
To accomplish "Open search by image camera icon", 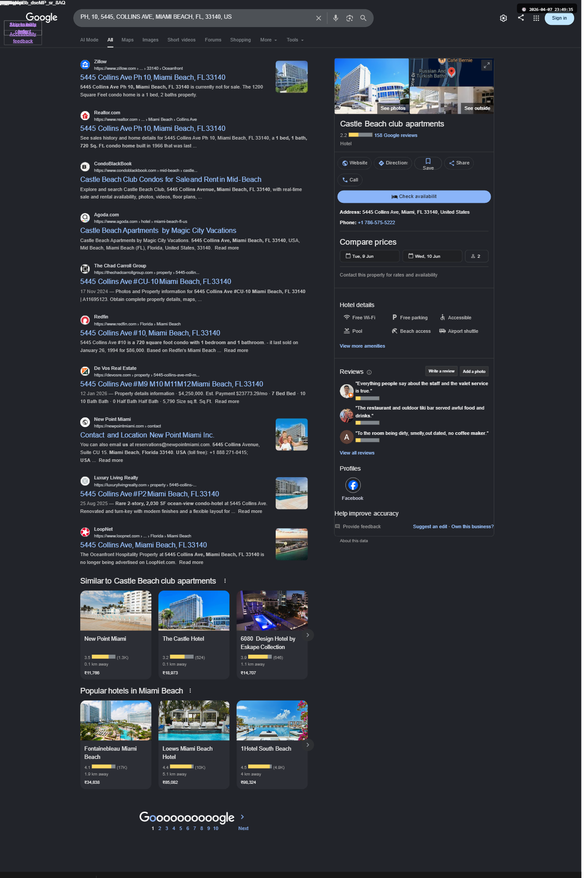I will 349,18.
